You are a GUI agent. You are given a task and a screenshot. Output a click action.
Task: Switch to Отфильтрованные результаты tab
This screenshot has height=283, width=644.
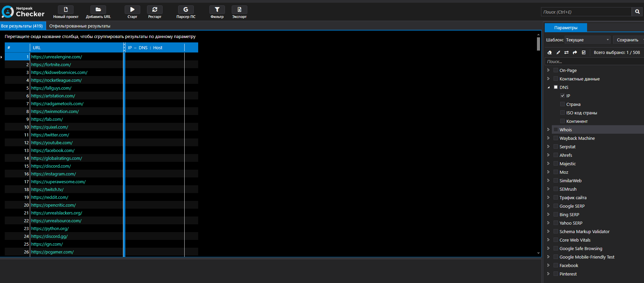click(80, 26)
